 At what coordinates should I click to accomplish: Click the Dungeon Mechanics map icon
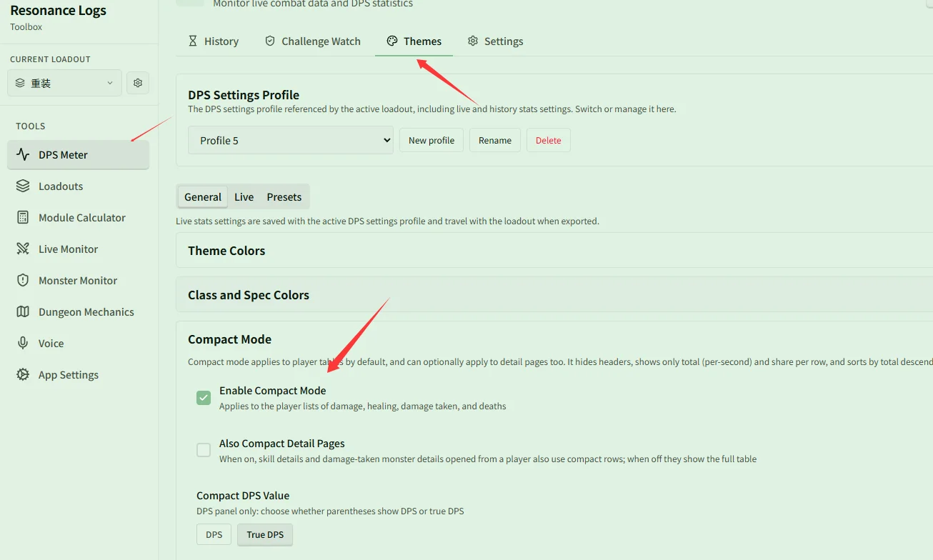(23, 311)
